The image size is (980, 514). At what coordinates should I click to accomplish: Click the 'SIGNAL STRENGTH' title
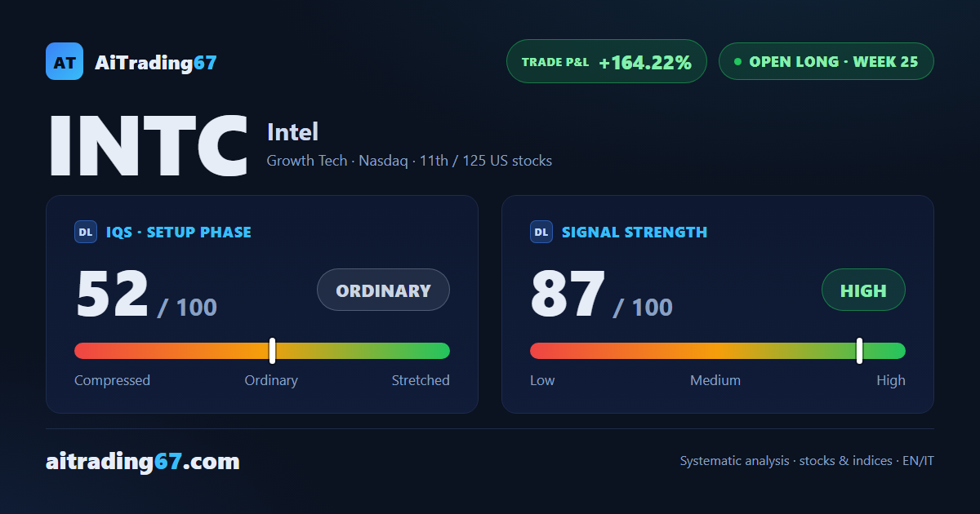coord(635,233)
